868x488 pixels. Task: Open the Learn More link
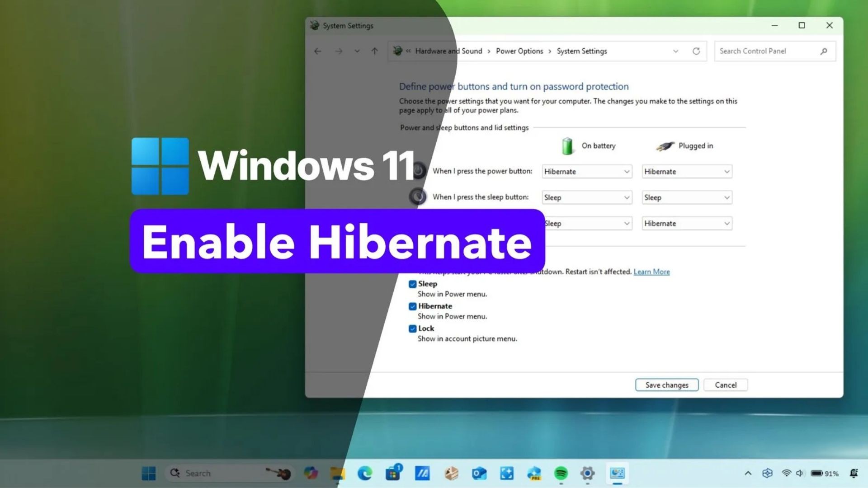(x=651, y=272)
